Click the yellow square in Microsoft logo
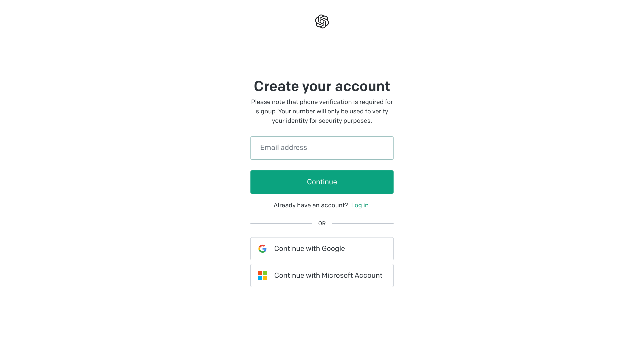Screen dimensions: 644x356 tap(265, 278)
